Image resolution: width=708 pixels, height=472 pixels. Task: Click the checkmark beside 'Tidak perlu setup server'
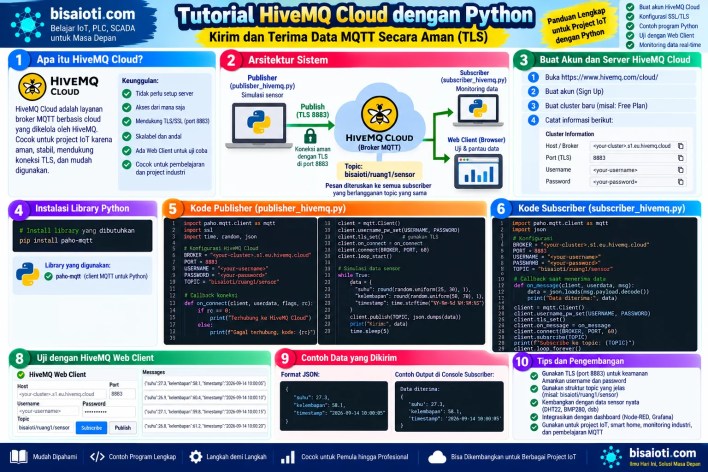pyautogui.click(x=127, y=93)
